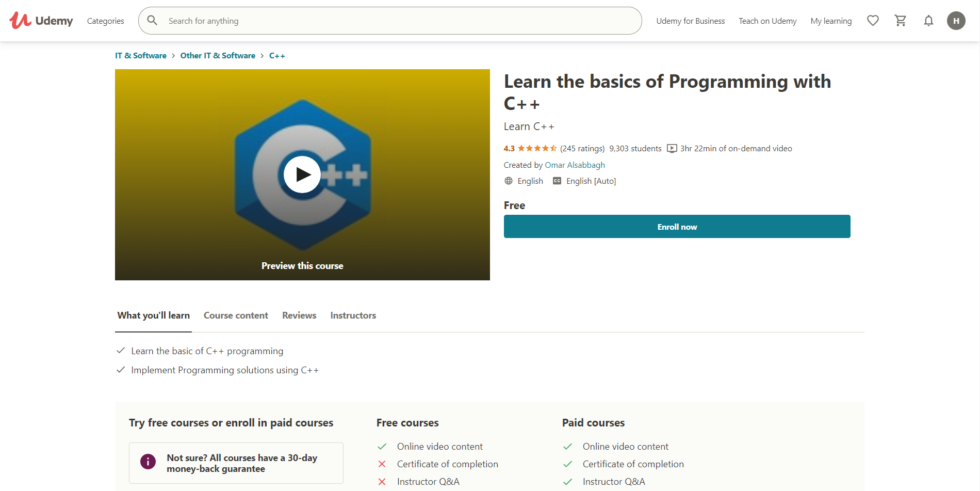Image resolution: width=980 pixels, height=491 pixels.
Task: Click the 30-day money-back guarantee notice
Action: pyautogui.click(x=236, y=463)
